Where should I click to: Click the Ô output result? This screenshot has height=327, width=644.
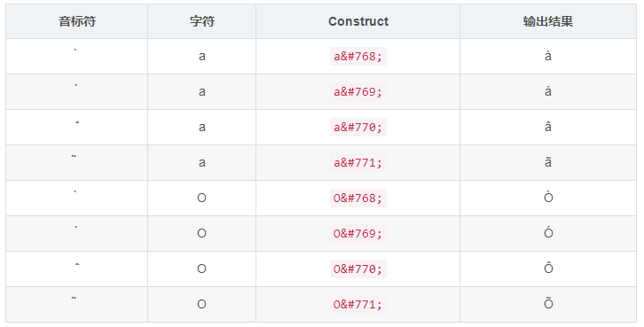click(548, 268)
